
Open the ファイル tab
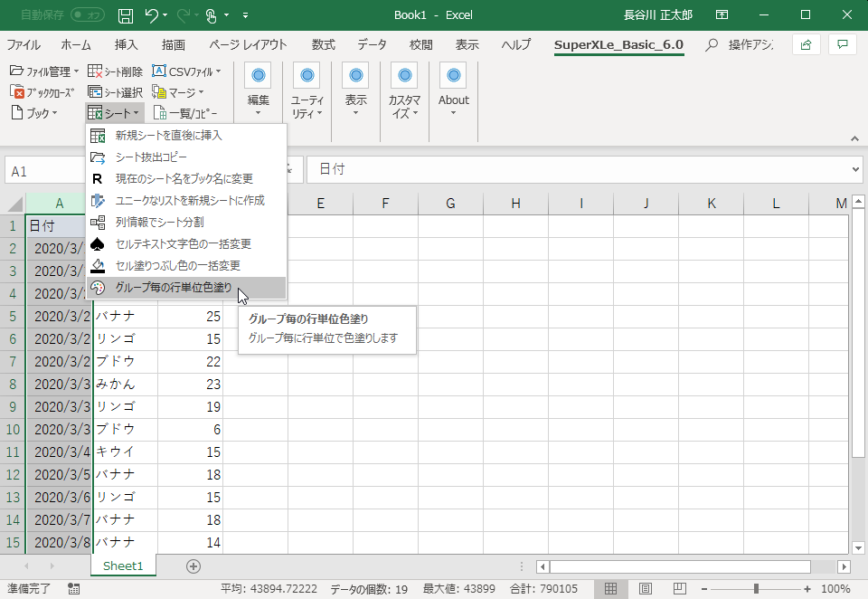pos(24,45)
